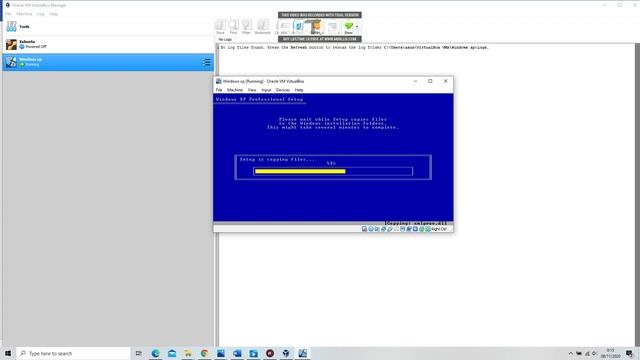The height and width of the screenshot is (360, 640).
Task: Open File menu in Windows xp VM window
Action: coord(219,90)
